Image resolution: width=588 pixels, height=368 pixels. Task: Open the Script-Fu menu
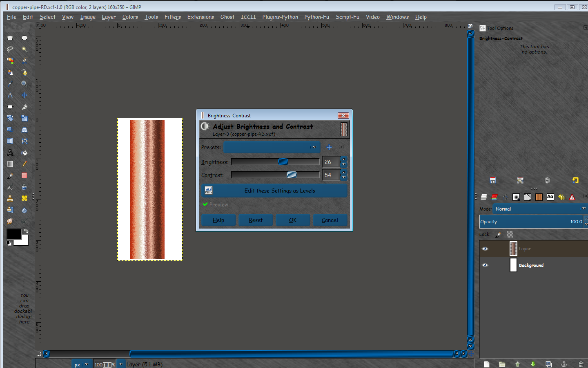click(x=347, y=17)
